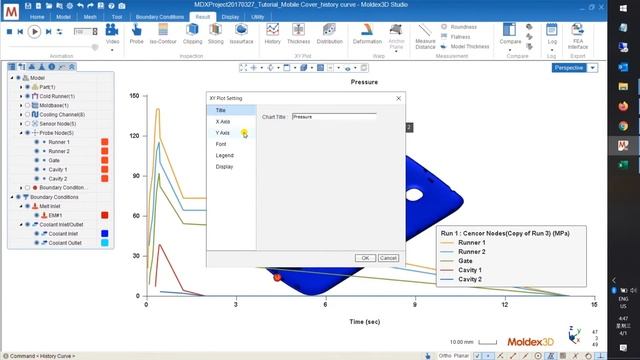Viewport: 640px width, 360px height.
Task: Click OK in XY Plot Setting
Action: click(x=365, y=258)
